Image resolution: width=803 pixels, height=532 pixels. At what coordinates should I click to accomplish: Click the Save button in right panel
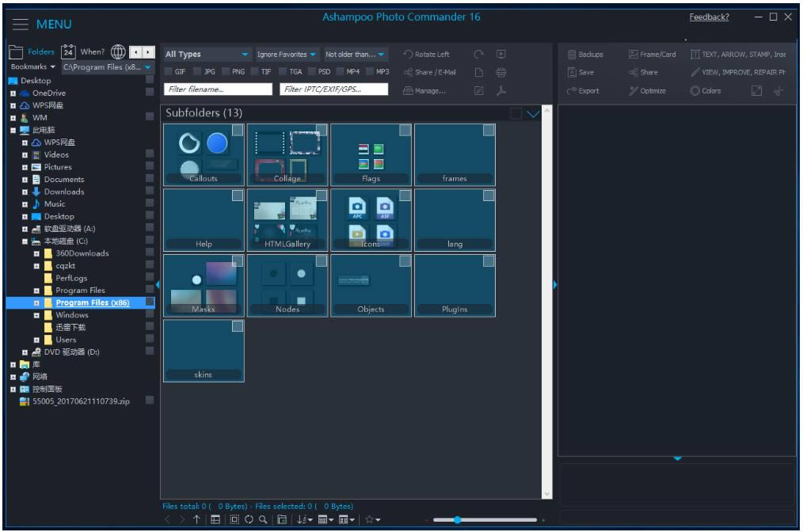[x=580, y=72]
